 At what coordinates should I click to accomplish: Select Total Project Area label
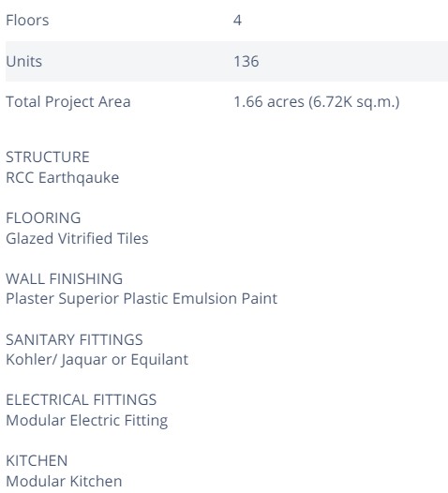[x=68, y=102]
